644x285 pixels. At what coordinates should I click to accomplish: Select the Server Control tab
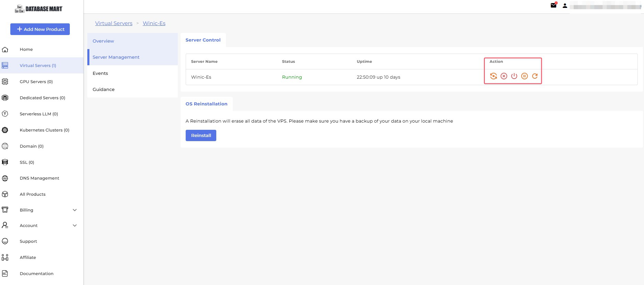(203, 40)
